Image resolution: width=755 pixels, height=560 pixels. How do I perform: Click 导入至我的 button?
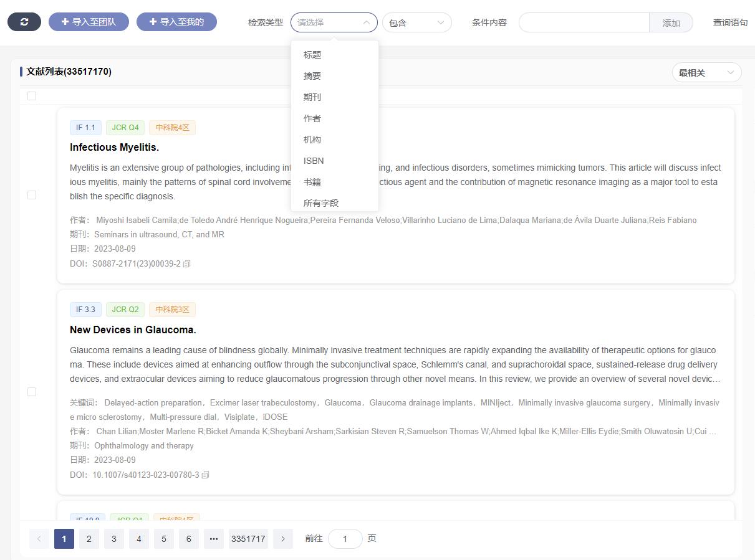point(176,22)
